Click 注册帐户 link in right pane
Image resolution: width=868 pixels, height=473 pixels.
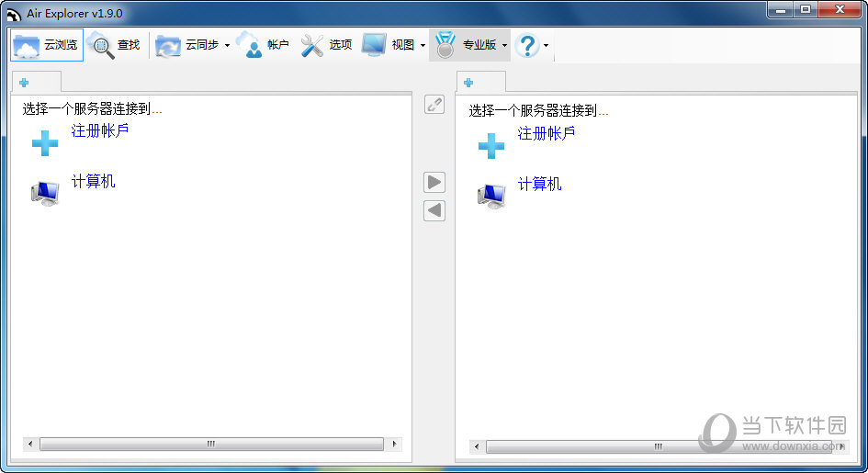point(547,133)
